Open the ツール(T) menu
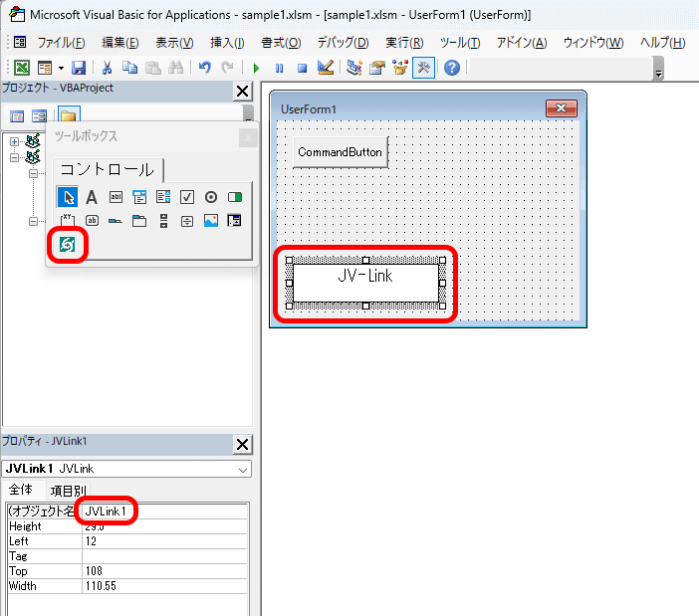Viewport: 699px width, 616px height. coord(460,43)
